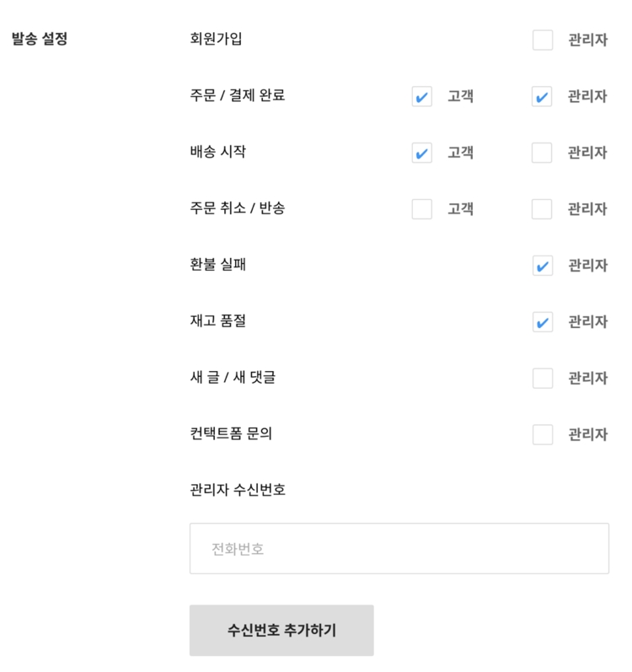
Task: Tick 고객 checkbox for 주문 취소 / 반송
Action: coord(422,209)
